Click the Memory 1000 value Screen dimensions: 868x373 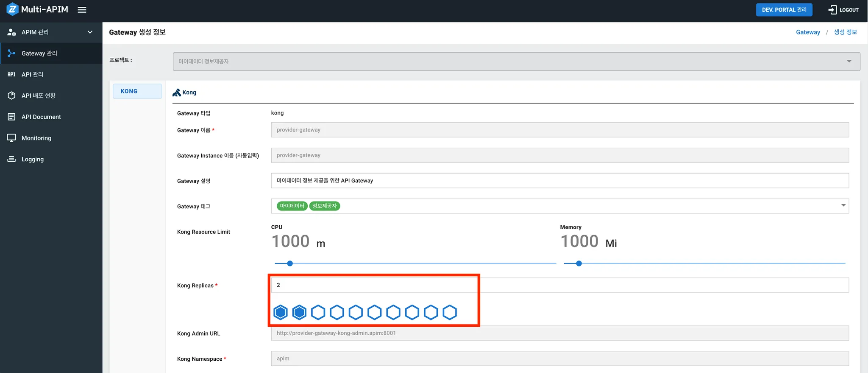click(x=579, y=241)
